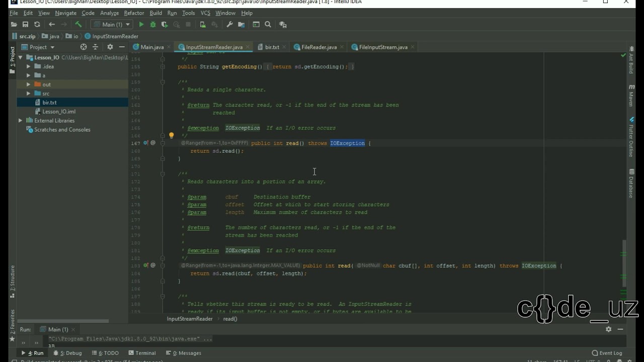Open the Event Log button
Screen dimensions: 644x362
[x=607, y=353]
